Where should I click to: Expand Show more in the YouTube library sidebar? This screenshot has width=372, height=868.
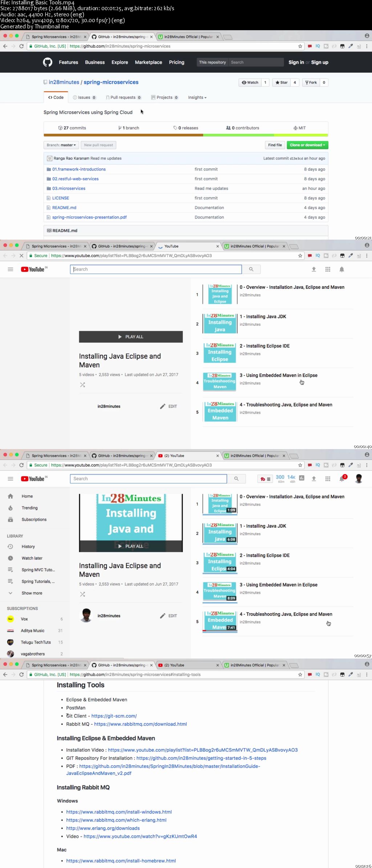pyautogui.click(x=32, y=593)
